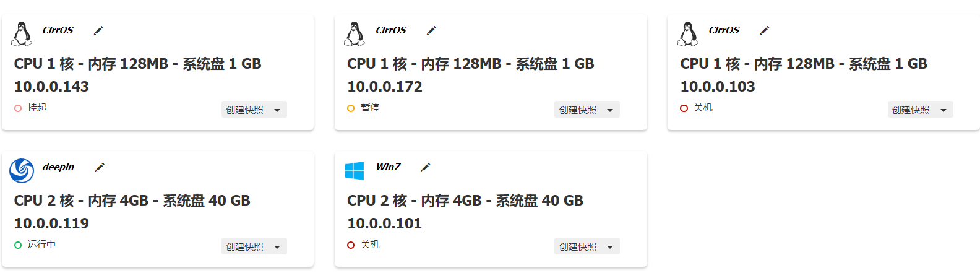This screenshot has width=980, height=273.
Task: Click the Linux penguin icon of 10.0.0.103
Action: (687, 34)
